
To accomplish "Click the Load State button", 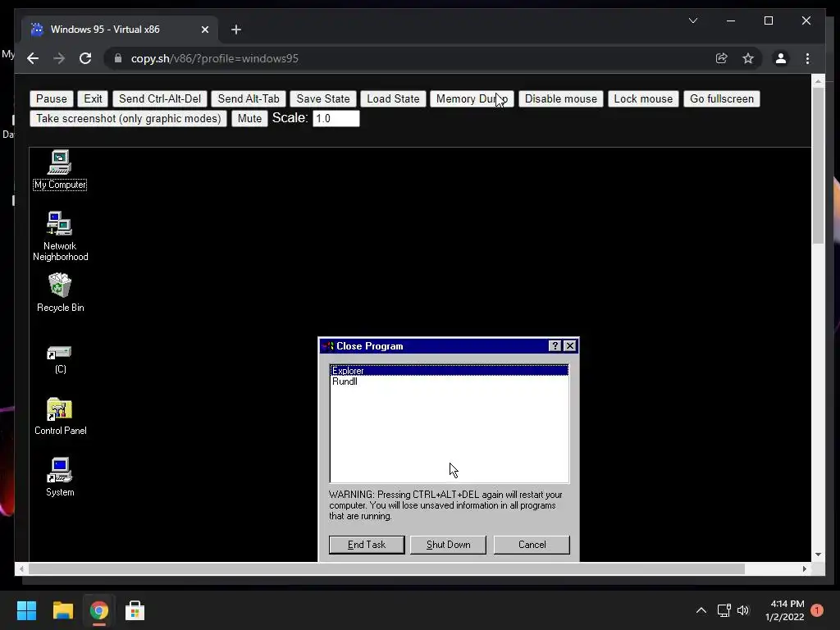I will pyautogui.click(x=393, y=98).
